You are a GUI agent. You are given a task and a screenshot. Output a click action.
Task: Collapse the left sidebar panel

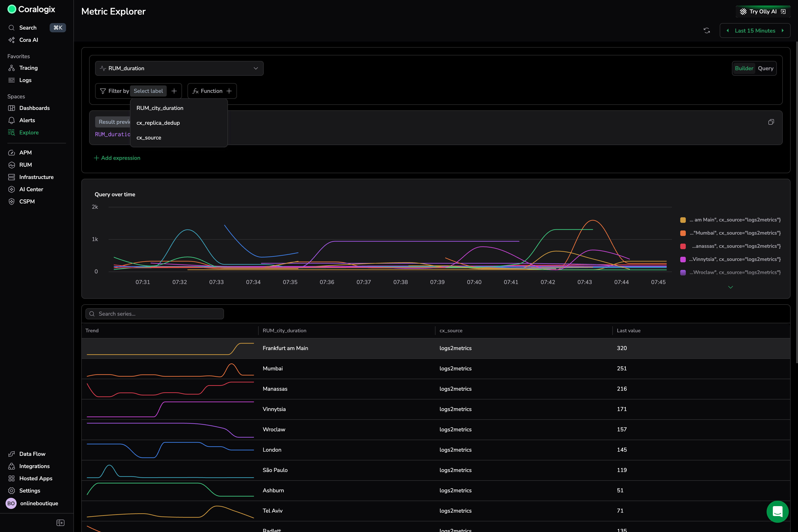60,523
